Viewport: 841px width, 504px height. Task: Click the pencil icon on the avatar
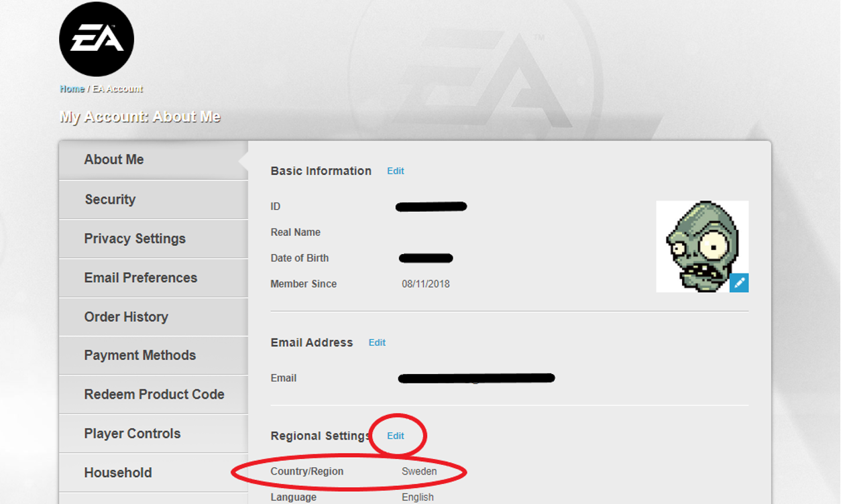pos(739,283)
